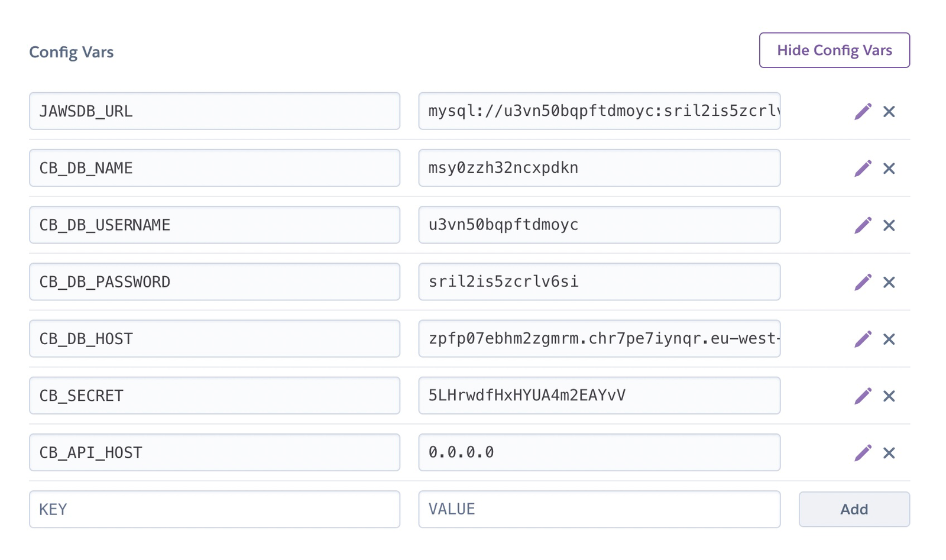The height and width of the screenshot is (560, 946).
Task: Click the edit pencil for CB_DB_NAME
Action: coord(864,168)
